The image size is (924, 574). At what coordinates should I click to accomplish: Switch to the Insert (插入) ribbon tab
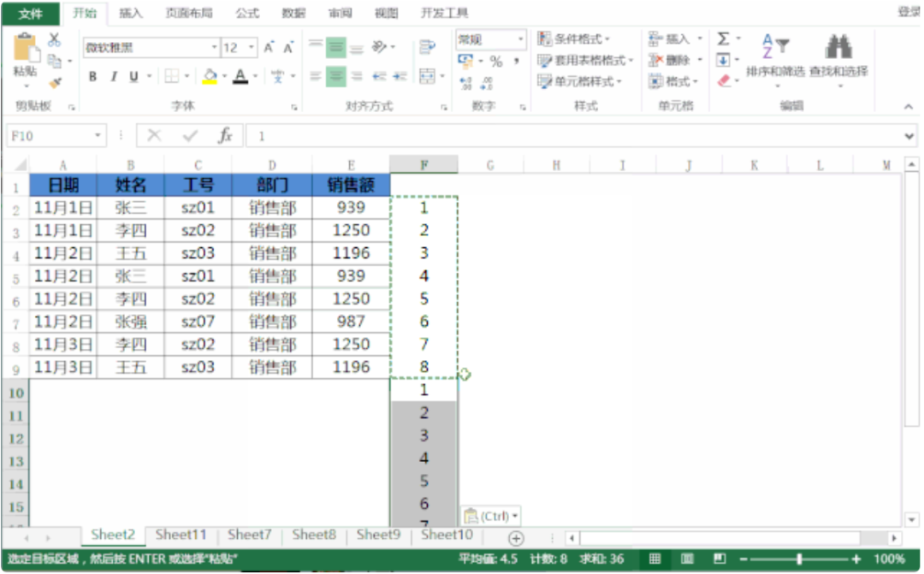tap(131, 12)
